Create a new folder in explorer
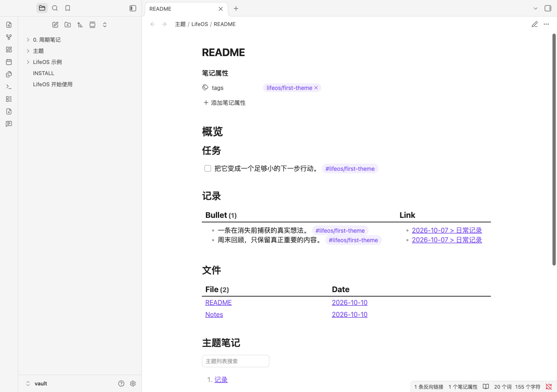The height and width of the screenshot is (392, 557). [x=68, y=25]
